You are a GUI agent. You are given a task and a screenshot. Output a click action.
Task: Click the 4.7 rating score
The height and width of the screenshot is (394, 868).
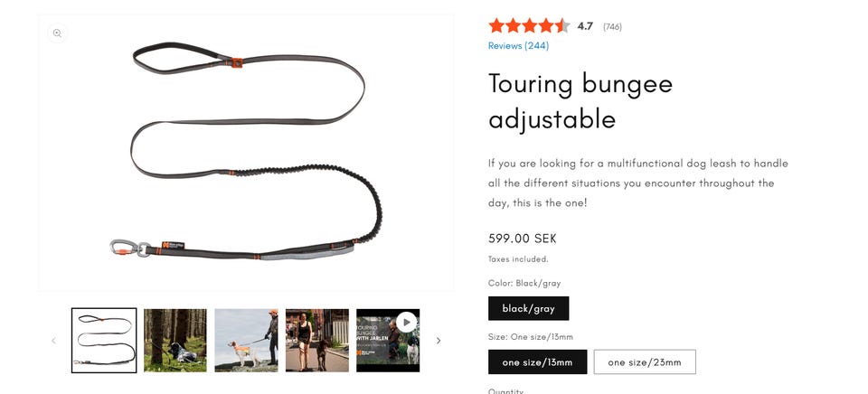[585, 26]
